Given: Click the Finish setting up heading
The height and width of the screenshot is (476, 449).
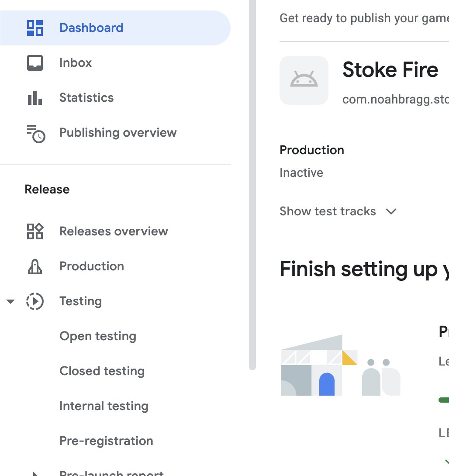Looking at the screenshot, I should click(364, 269).
